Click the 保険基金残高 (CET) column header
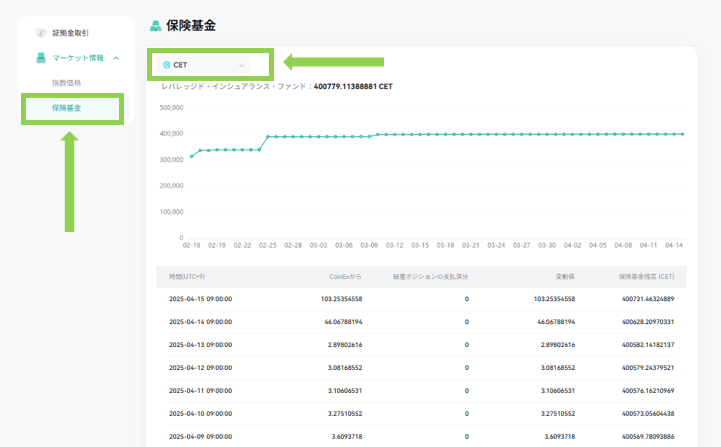 pos(647,277)
